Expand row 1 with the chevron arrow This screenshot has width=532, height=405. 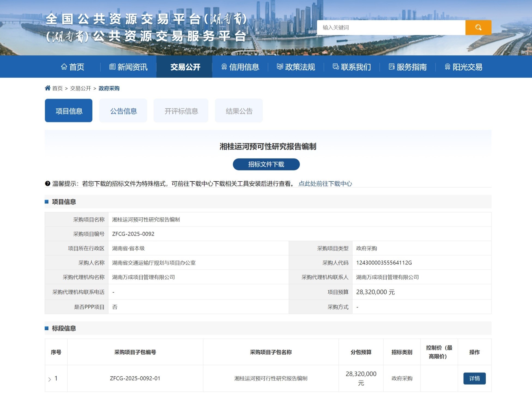pyautogui.click(x=50, y=379)
